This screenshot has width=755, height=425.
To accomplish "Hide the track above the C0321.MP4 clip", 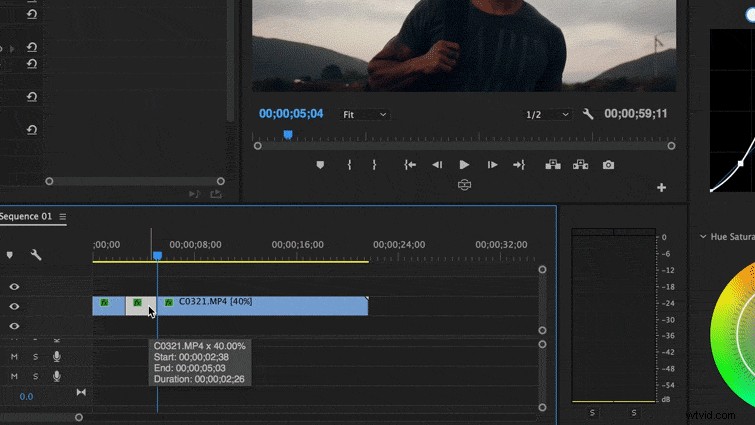I will (x=14, y=287).
